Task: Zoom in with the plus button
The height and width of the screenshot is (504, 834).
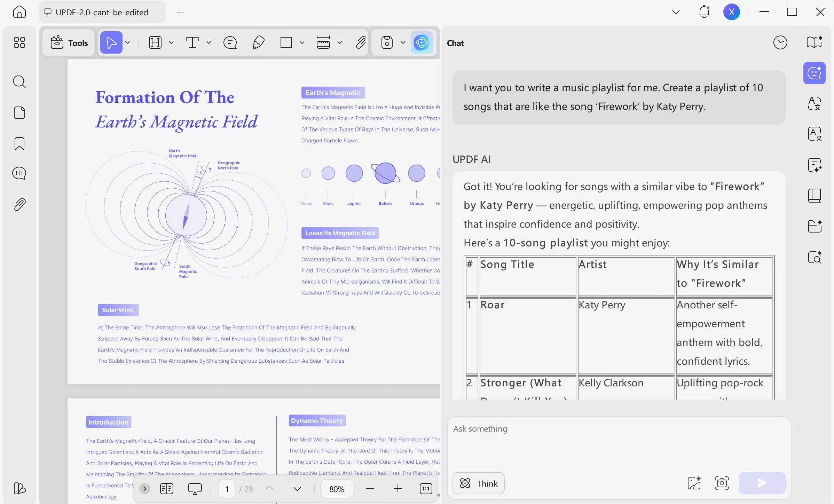Action: pos(398,489)
